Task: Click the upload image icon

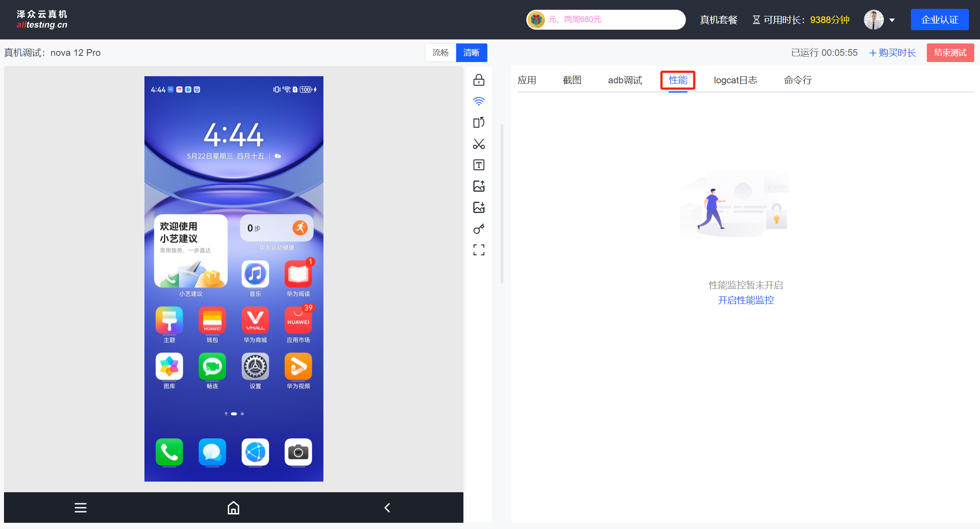Action: [x=478, y=186]
